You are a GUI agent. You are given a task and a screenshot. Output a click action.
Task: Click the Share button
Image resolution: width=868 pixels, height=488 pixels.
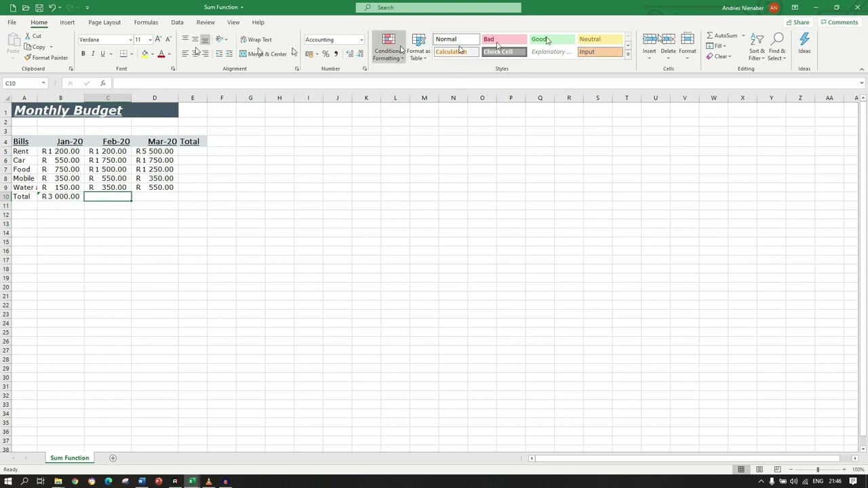(797, 22)
